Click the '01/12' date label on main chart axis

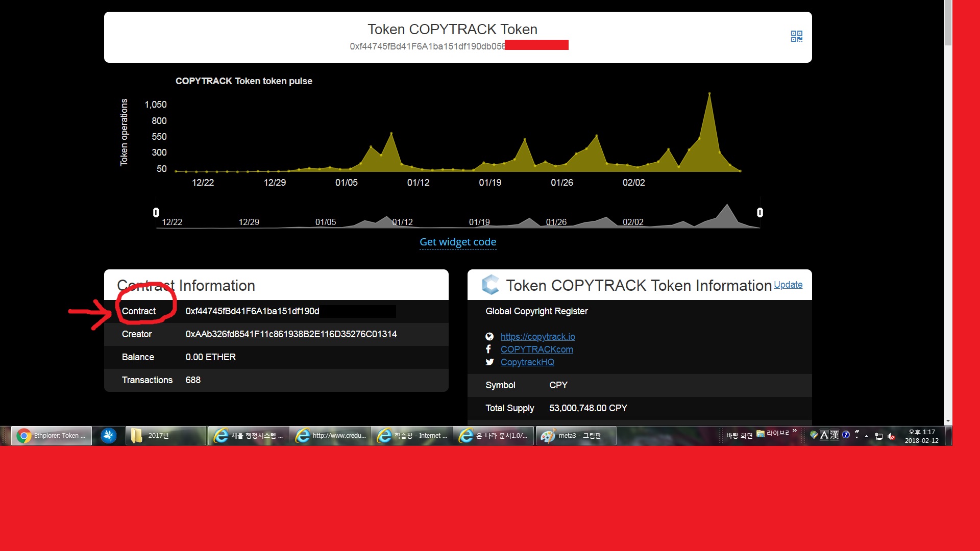(x=418, y=183)
